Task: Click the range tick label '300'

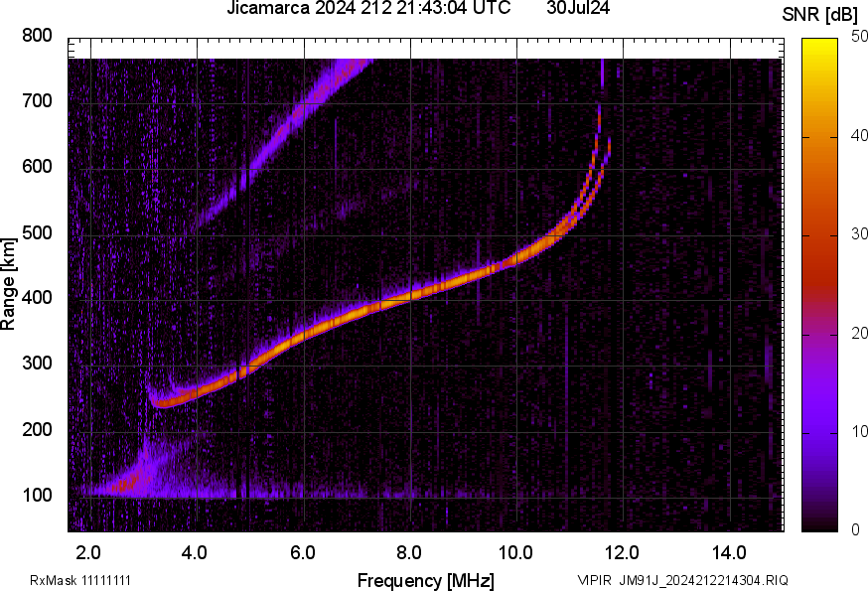Action: point(37,364)
